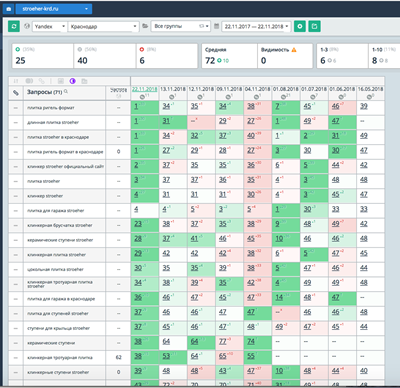Open the Все группы dropdown
The height and width of the screenshot is (388, 400).
(x=181, y=26)
